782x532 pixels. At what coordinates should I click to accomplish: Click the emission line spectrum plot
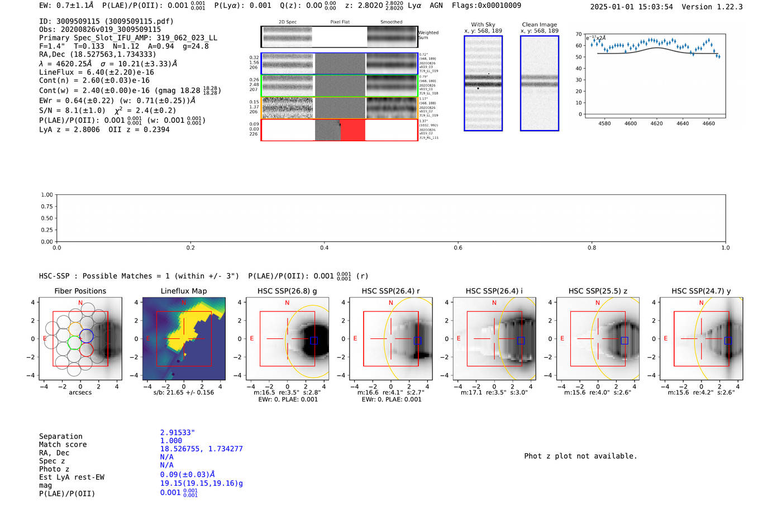pos(655,76)
